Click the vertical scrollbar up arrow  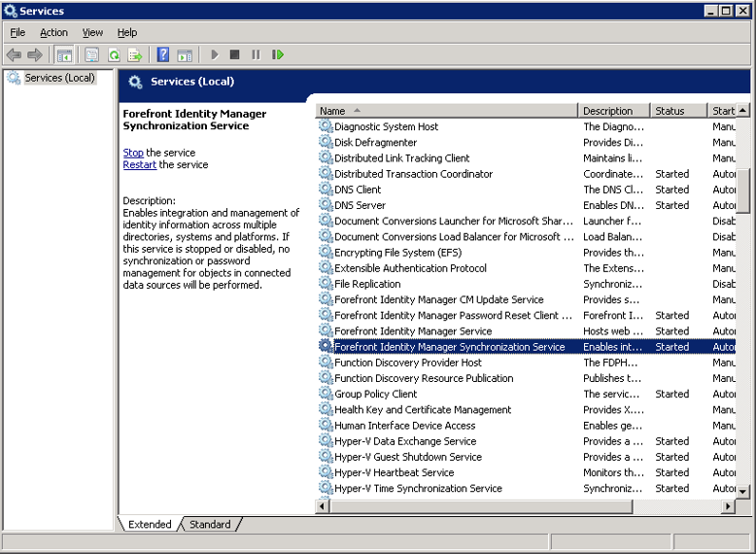tap(743, 111)
